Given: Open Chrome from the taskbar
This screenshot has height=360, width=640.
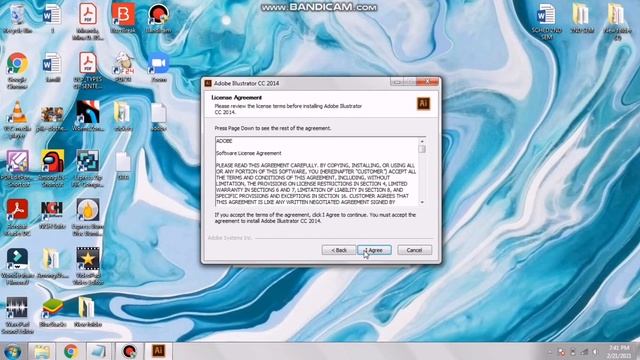Looking at the screenshot, I should (71, 351).
